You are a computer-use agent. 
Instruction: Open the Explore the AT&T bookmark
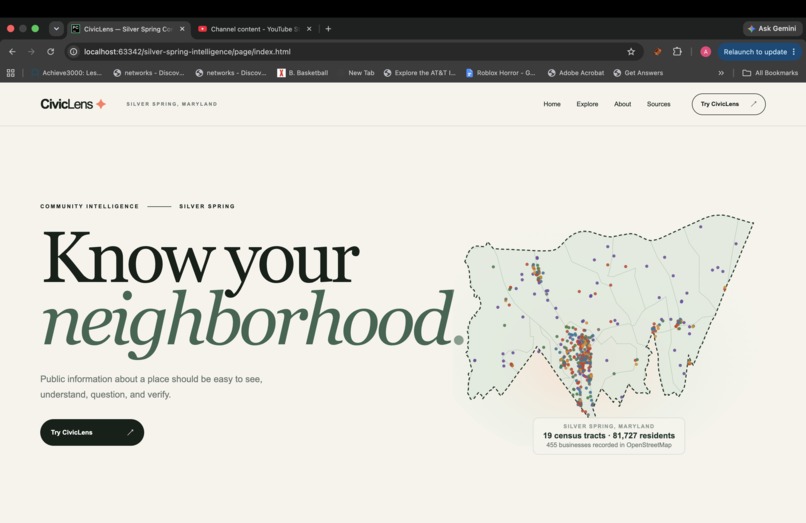tap(419, 73)
